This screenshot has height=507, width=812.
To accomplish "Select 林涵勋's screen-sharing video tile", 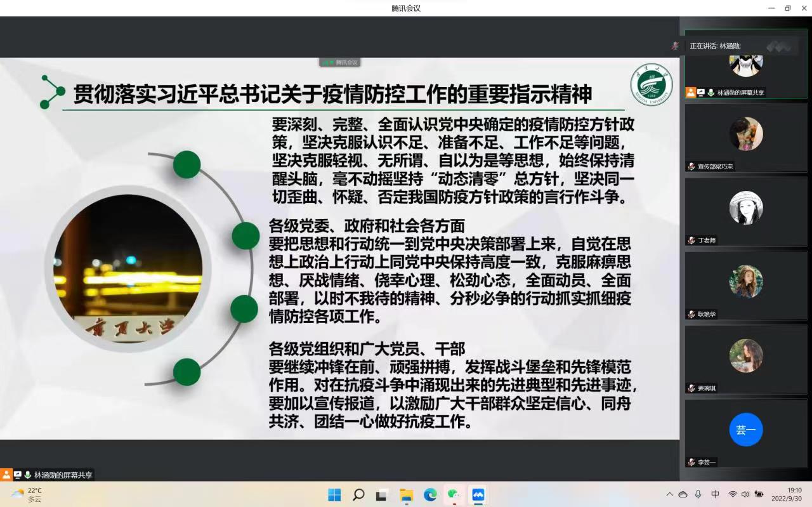I will 745,63.
